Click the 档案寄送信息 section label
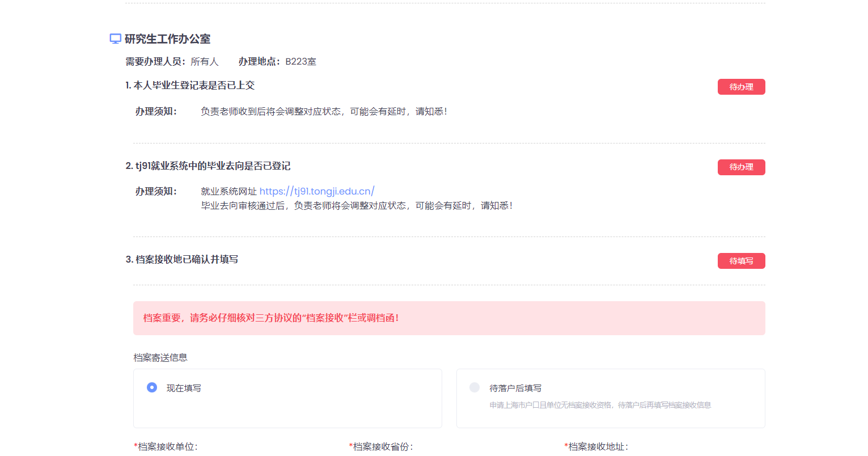 (160, 357)
